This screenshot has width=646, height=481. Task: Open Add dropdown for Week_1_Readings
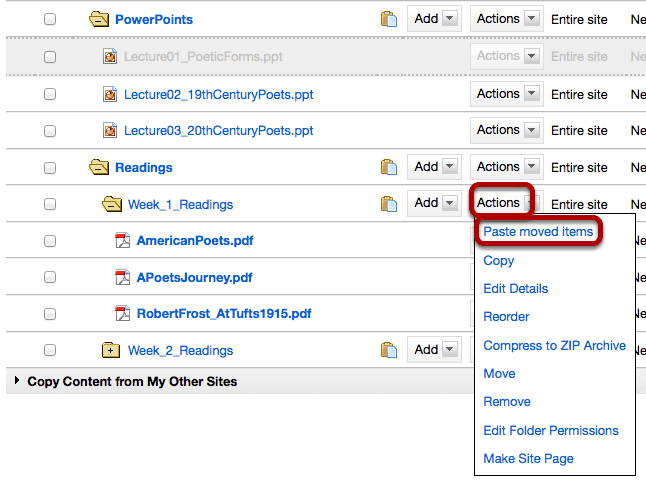click(x=434, y=203)
